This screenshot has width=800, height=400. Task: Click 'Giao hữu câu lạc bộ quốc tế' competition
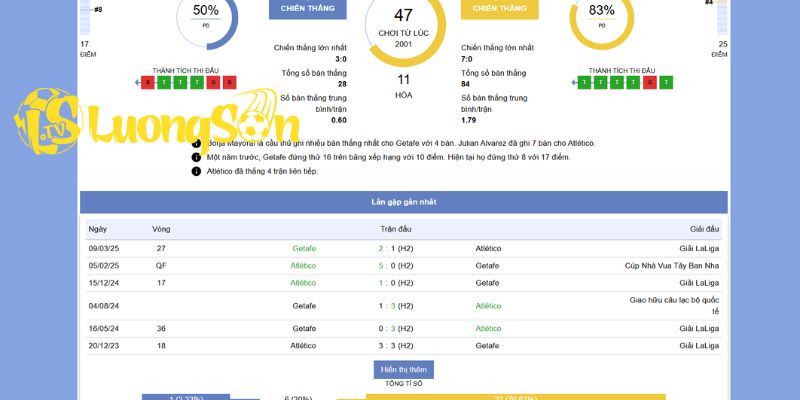674,305
